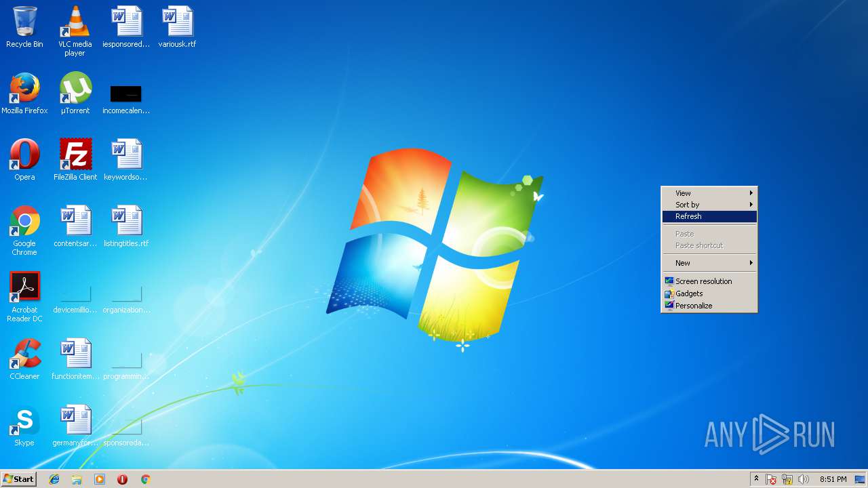Select the Opera desktop shortcut
868x488 pixels.
24,160
